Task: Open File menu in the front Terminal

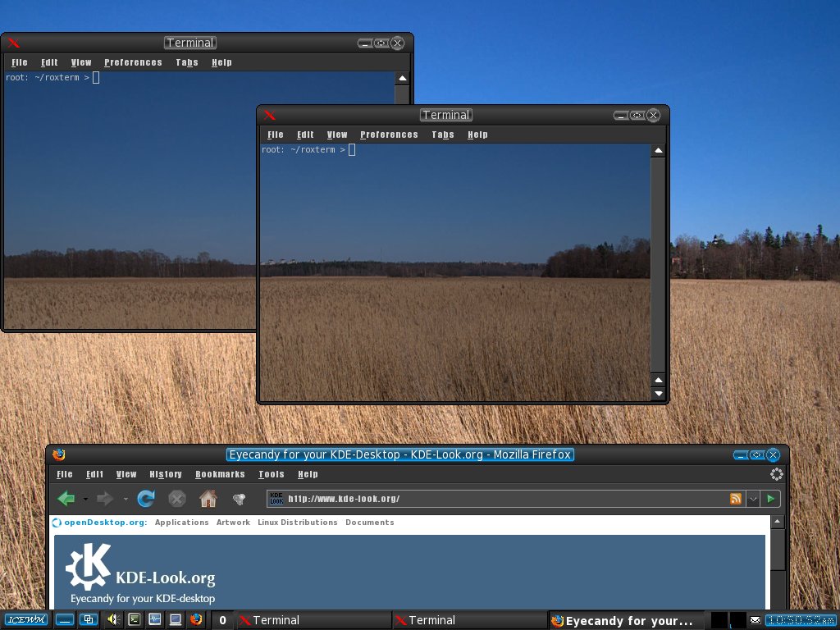Action: click(276, 135)
